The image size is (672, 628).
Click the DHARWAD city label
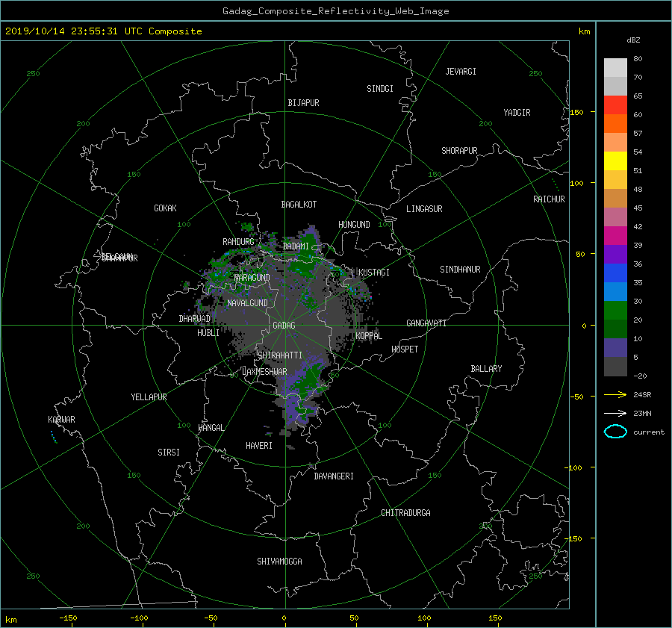pyautogui.click(x=194, y=319)
